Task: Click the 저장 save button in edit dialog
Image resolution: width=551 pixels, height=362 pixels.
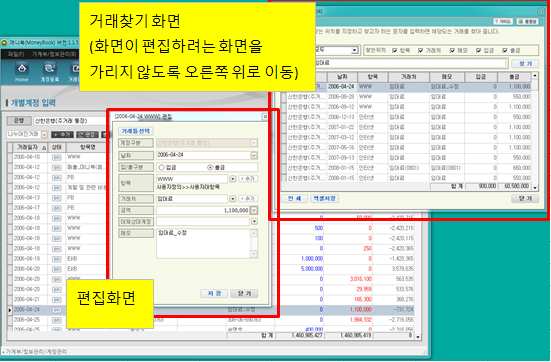Action: point(214,293)
